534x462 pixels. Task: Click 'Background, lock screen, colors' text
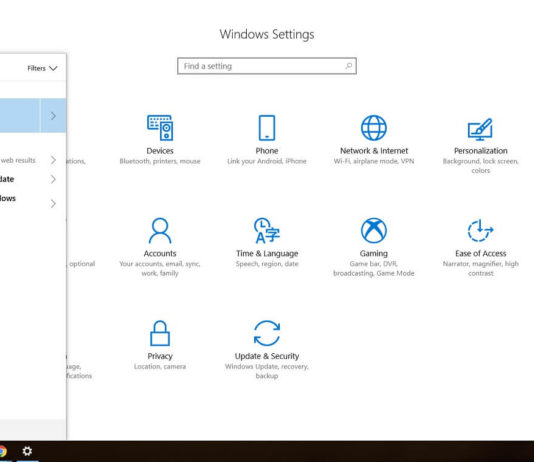480,166
